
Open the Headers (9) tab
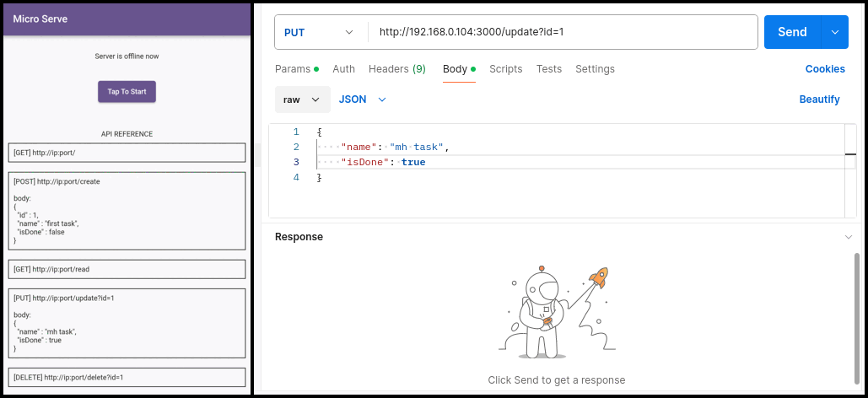[x=397, y=69]
